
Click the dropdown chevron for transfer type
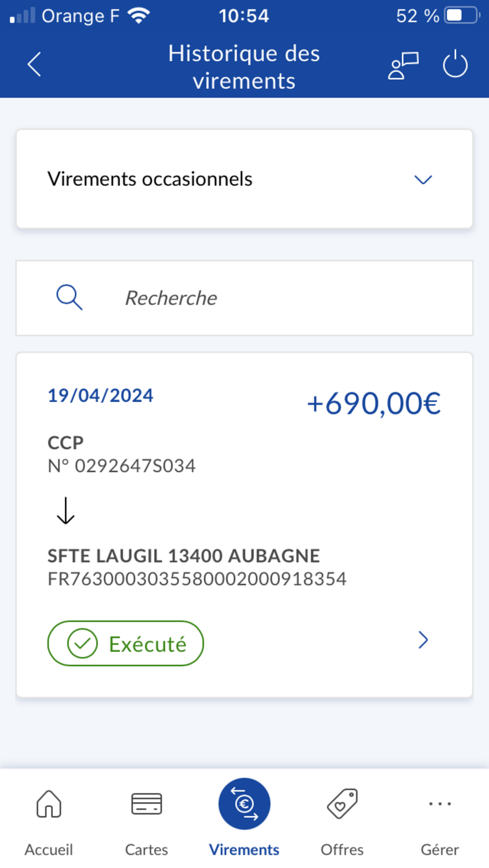(423, 180)
